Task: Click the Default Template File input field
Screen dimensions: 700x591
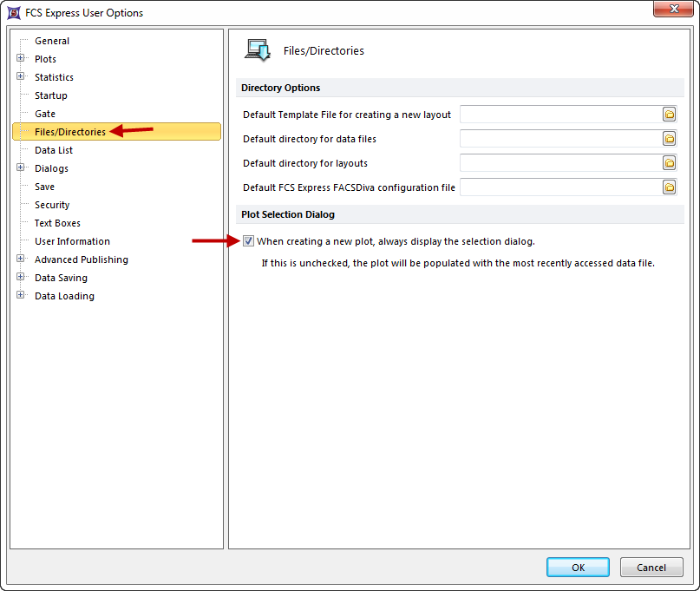Action: [560, 115]
